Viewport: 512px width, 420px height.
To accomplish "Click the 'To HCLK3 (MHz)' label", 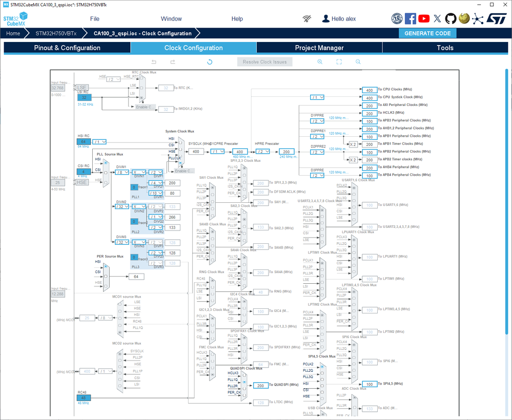I will (391, 113).
